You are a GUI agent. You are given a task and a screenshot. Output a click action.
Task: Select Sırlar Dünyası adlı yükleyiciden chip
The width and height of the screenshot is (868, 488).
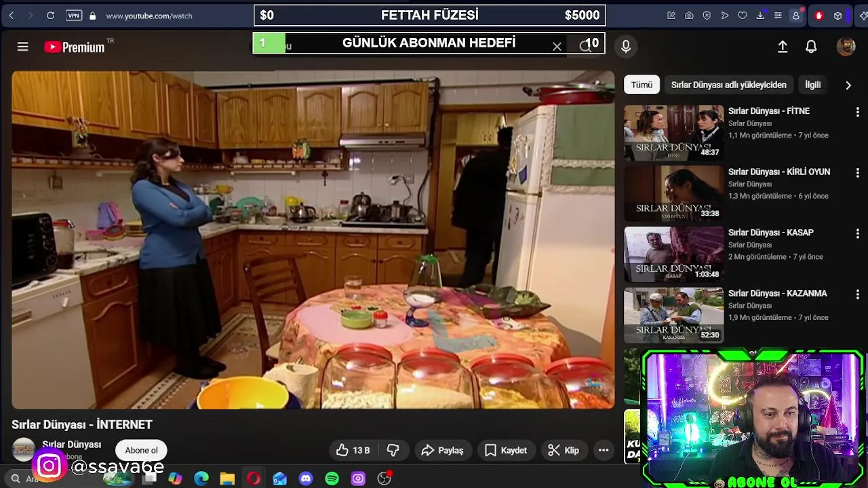tap(728, 85)
